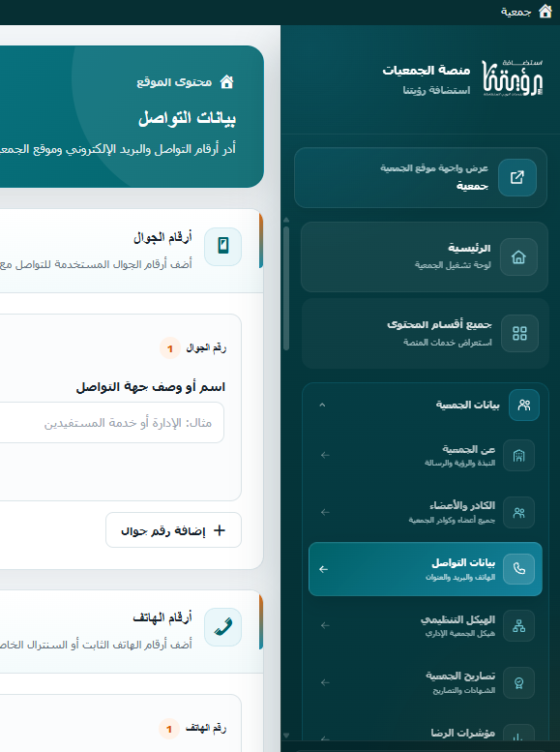Click the telephone handset icon of أرقام الهاتف
Viewport: 560px width, 752px height.
pyautogui.click(x=223, y=627)
